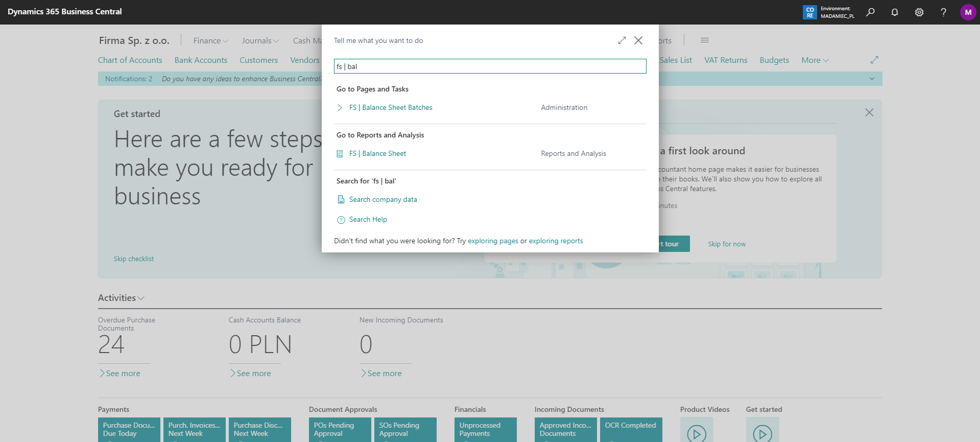This screenshot has width=980, height=442.
Task: Expand the Finance menu
Action: tap(210, 41)
